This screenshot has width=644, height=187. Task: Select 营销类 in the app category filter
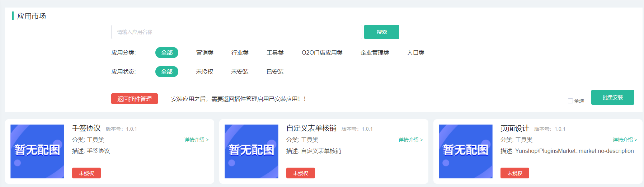pyautogui.click(x=205, y=53)
